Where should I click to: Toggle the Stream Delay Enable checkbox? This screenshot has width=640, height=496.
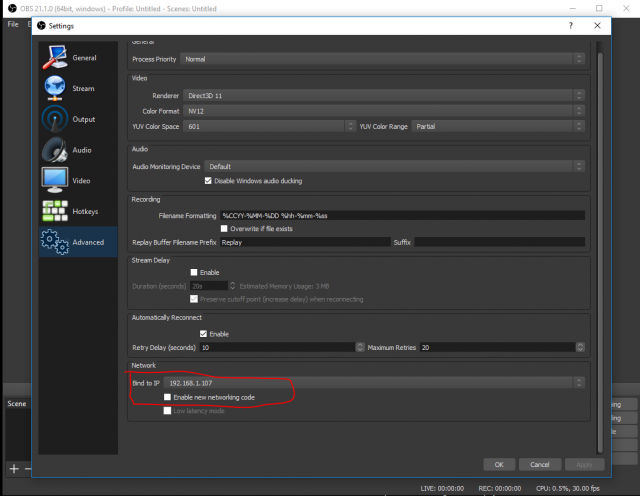click(x=195, y=272)
